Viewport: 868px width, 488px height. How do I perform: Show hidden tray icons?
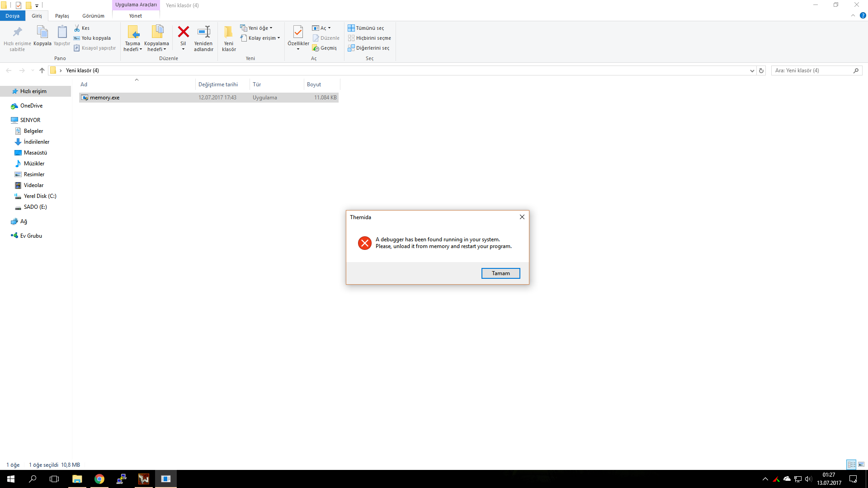pos(765,479)
